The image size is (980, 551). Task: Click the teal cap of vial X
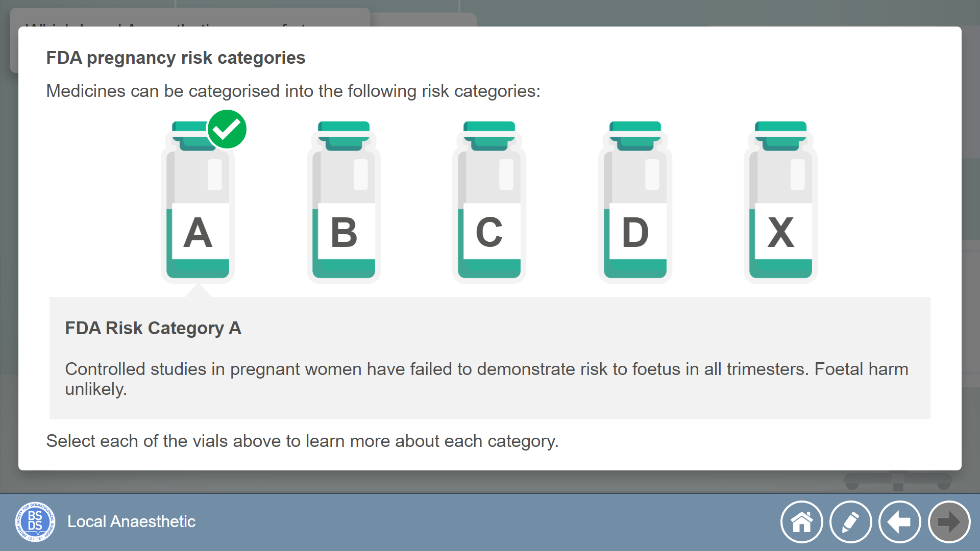click(x=780, y=136)
